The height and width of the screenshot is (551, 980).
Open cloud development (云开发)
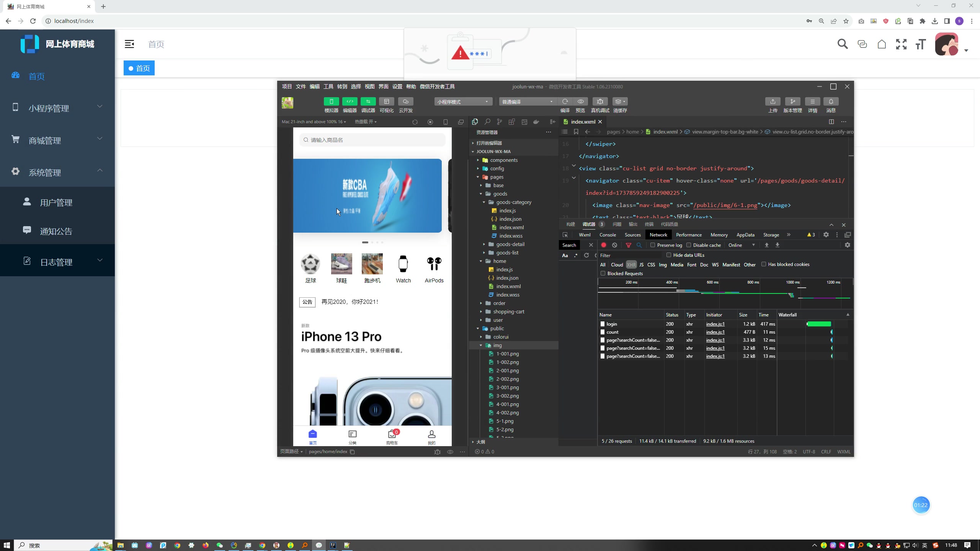tap(405, 101)
